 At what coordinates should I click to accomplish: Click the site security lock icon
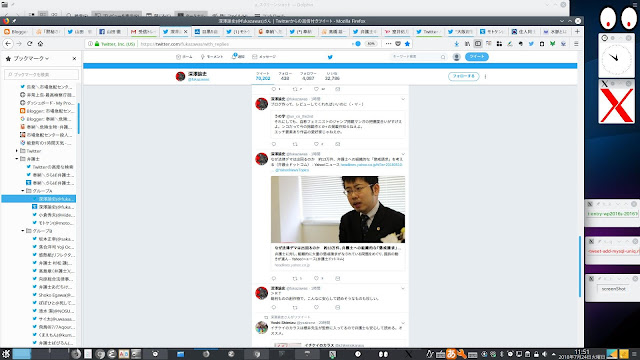pyautogui.click(x=97, y=44)
